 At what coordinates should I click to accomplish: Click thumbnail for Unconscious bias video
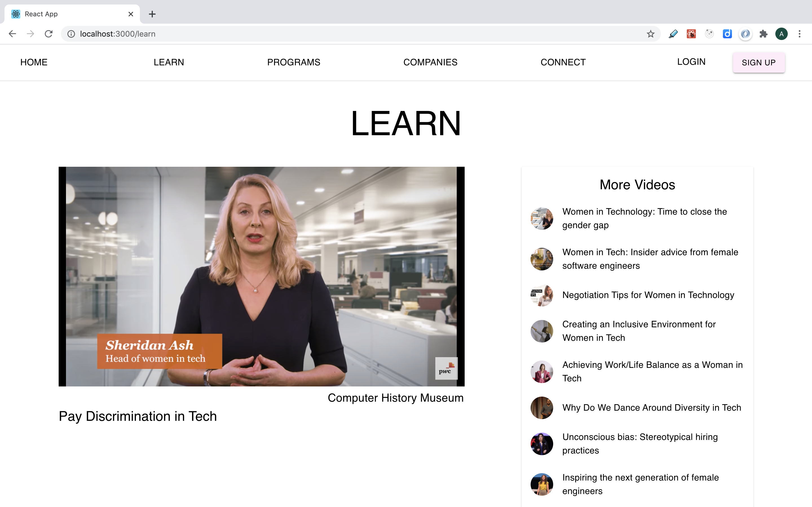pos(542,444)
